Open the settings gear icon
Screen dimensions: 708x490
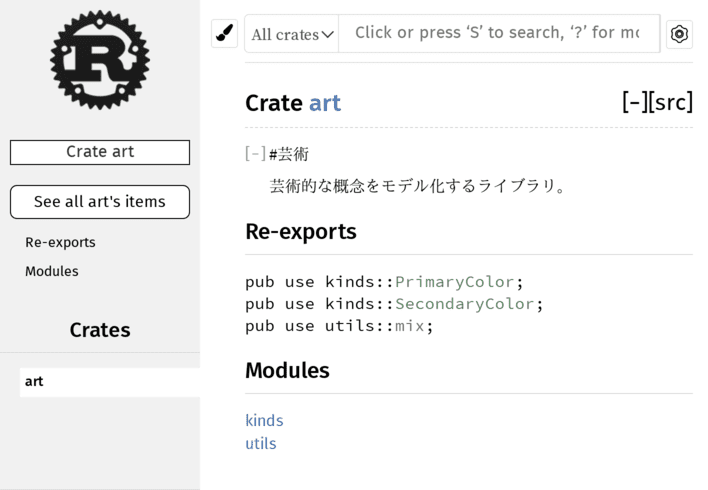pyautogui.click(x=679, y=34)
